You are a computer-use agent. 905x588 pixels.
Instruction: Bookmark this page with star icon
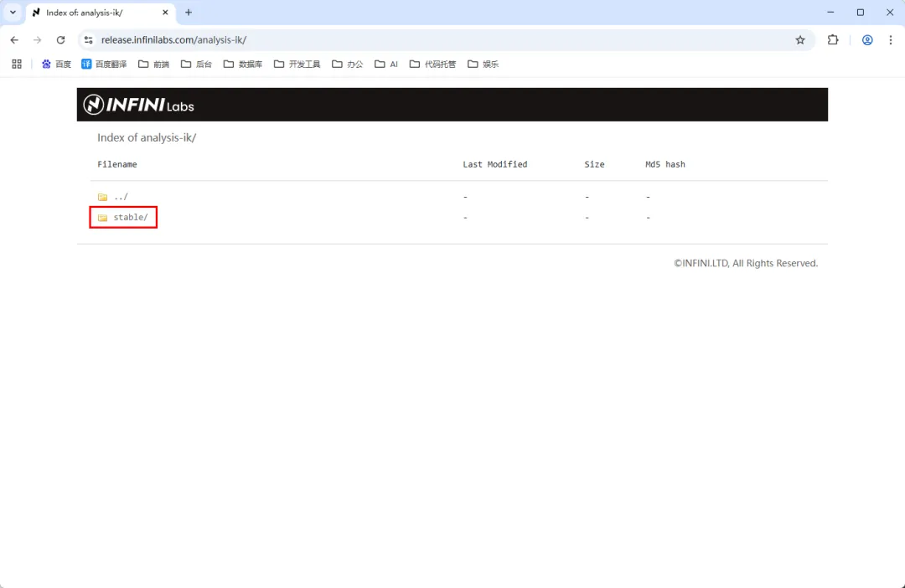(x=800, y=40)
